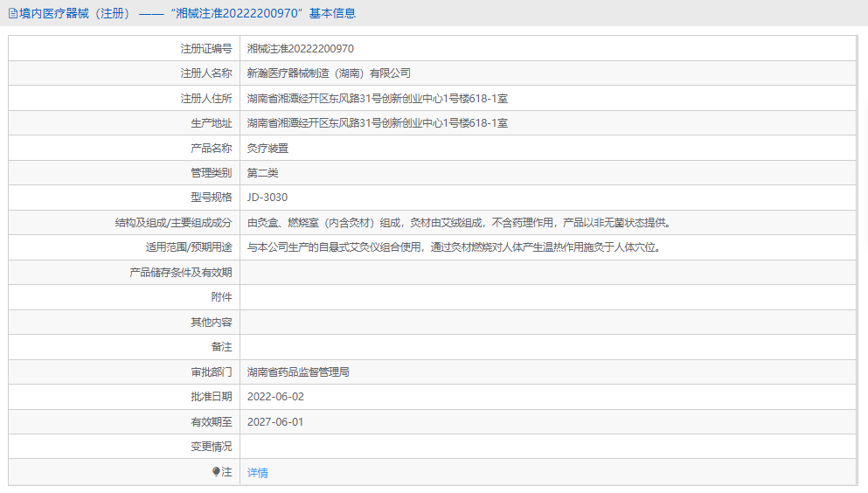Select product name 灸疗装置
The height and width of the screenshot is (493, 868).
[x=268, y=149]
